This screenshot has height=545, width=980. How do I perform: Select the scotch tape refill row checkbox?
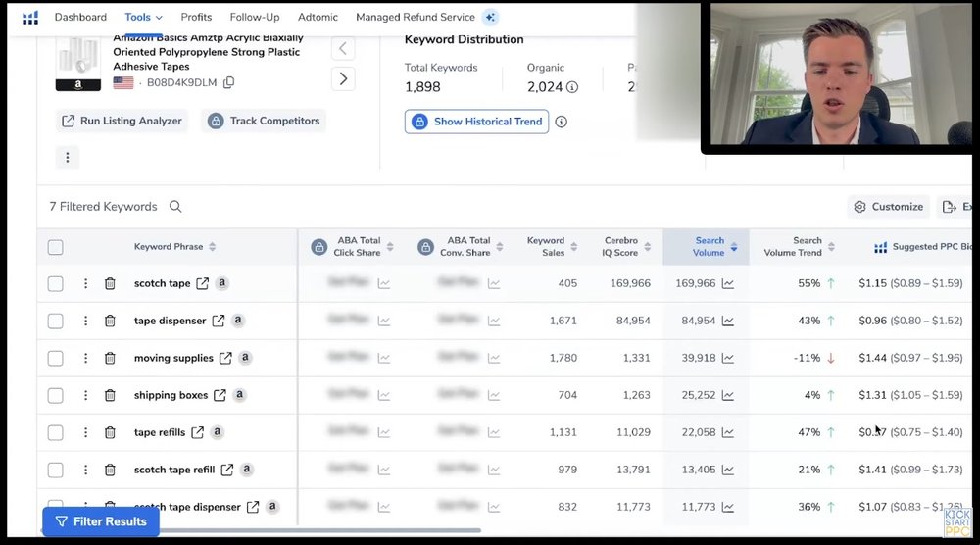tap(56, 470)
